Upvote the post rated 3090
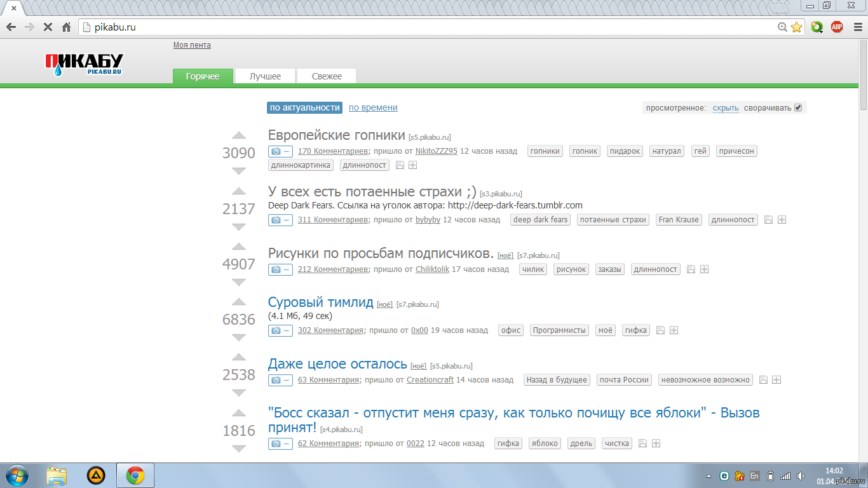The image size is (868, 488). tap(238, 135)
